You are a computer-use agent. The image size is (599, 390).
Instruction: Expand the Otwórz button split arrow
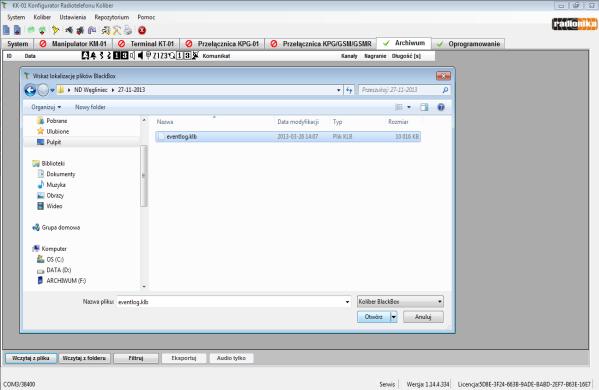[394, 317]
